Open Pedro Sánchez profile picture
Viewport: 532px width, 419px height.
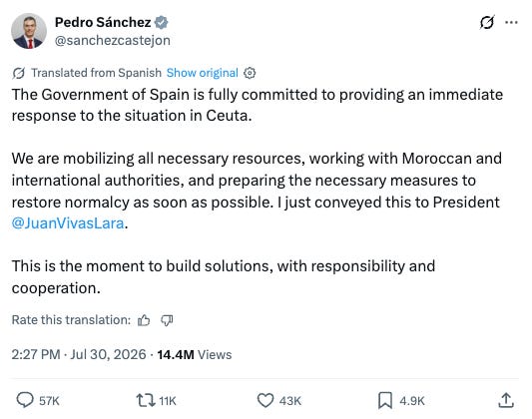(29, 31)
